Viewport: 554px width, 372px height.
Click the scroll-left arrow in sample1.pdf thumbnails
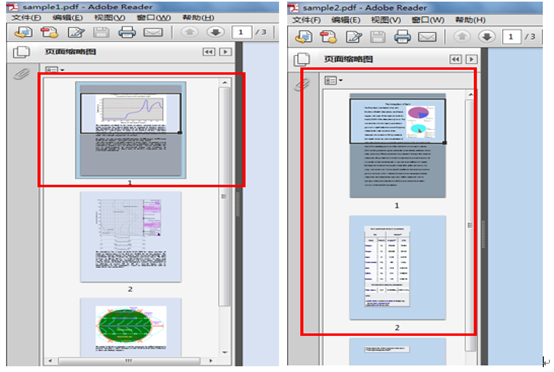tap(50, 361)
